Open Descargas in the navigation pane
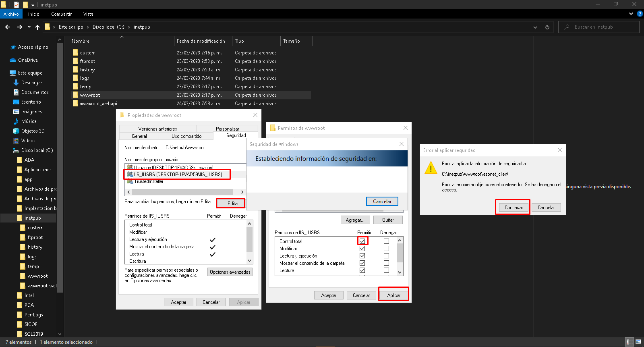The image size is (644, 347). coord(31,83)
